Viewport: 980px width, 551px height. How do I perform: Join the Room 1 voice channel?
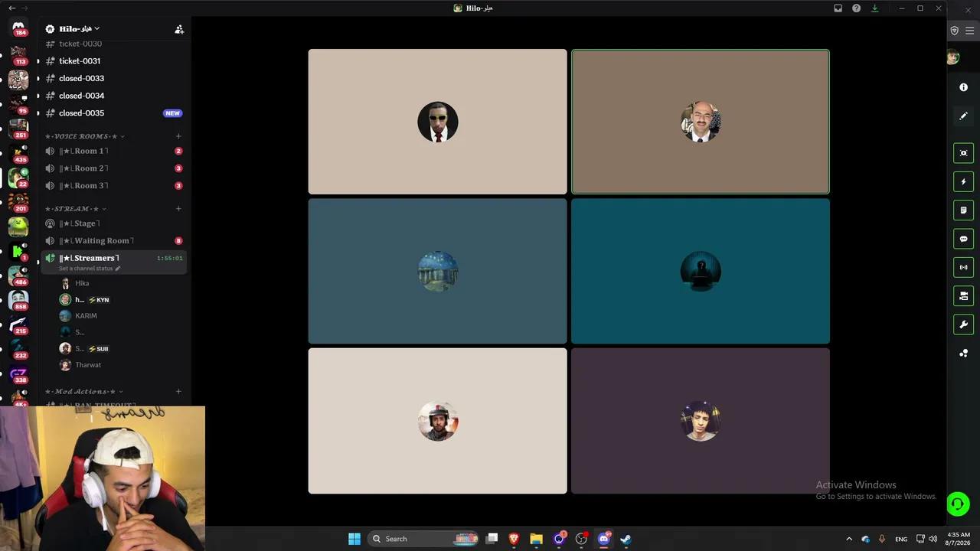click(114, 151)
